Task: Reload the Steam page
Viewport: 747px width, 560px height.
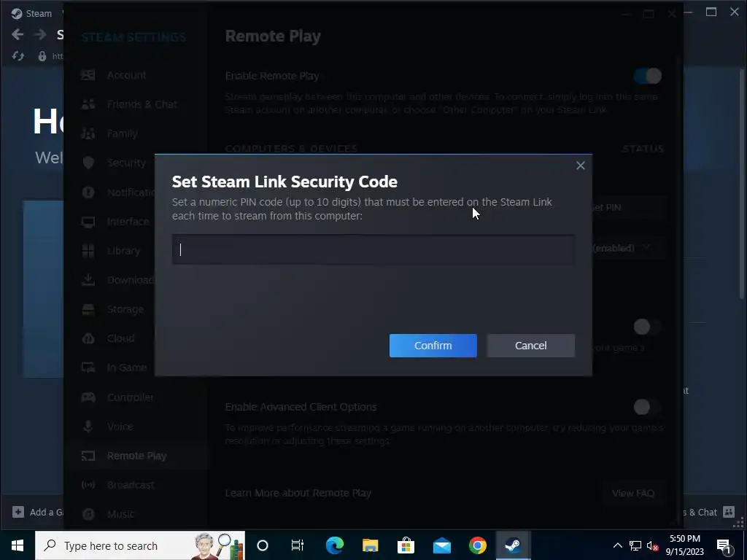Action: click(x=18, y=56)
